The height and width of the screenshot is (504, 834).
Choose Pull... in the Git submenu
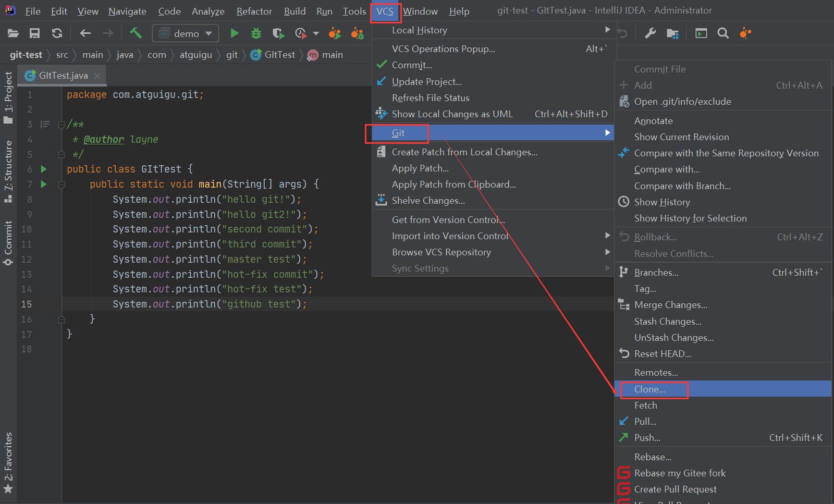[x=723, y=421]
